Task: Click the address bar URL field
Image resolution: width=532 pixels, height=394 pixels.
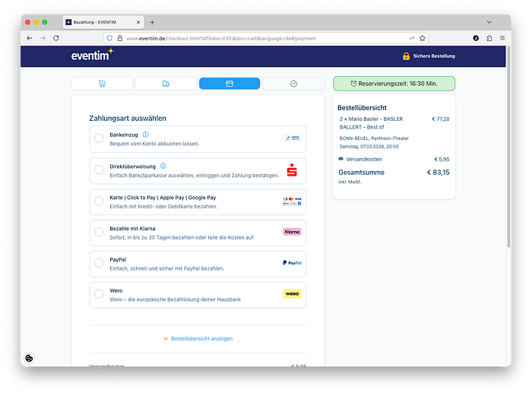Action: [265, 38]
